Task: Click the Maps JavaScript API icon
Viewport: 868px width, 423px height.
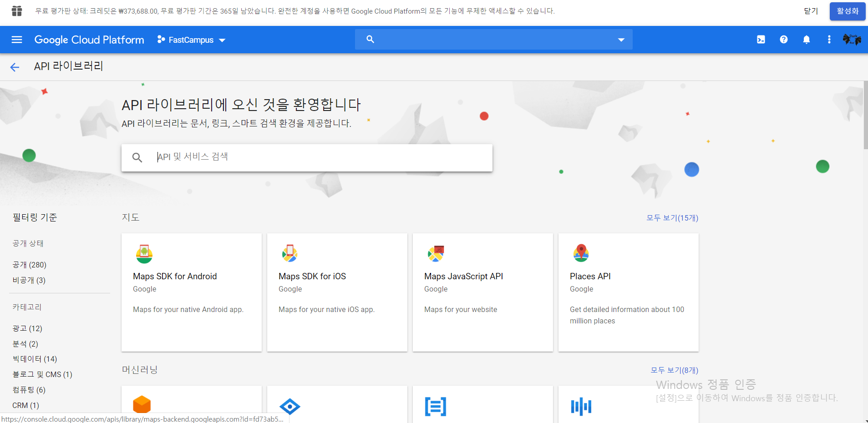Action: pos(436,254)
